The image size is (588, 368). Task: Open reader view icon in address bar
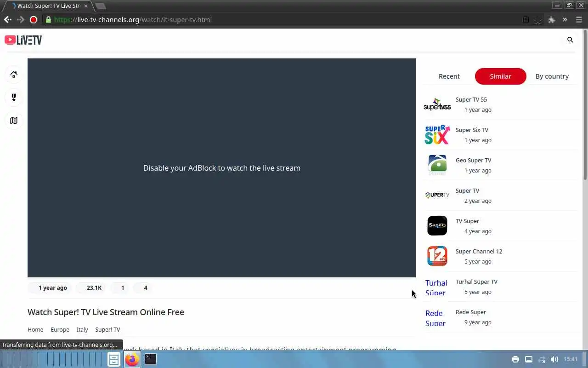point(526,20)
